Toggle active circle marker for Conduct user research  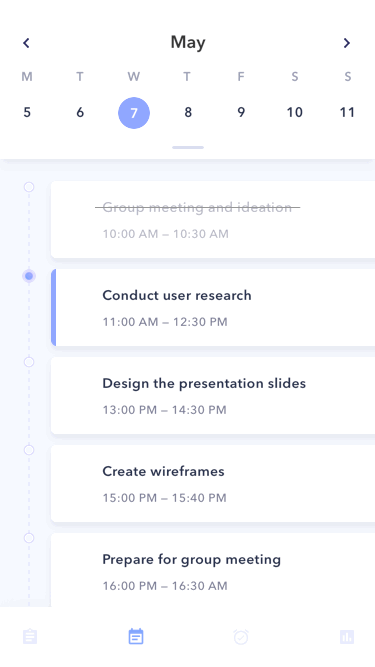pyautogui.click(x=29, y=276)
